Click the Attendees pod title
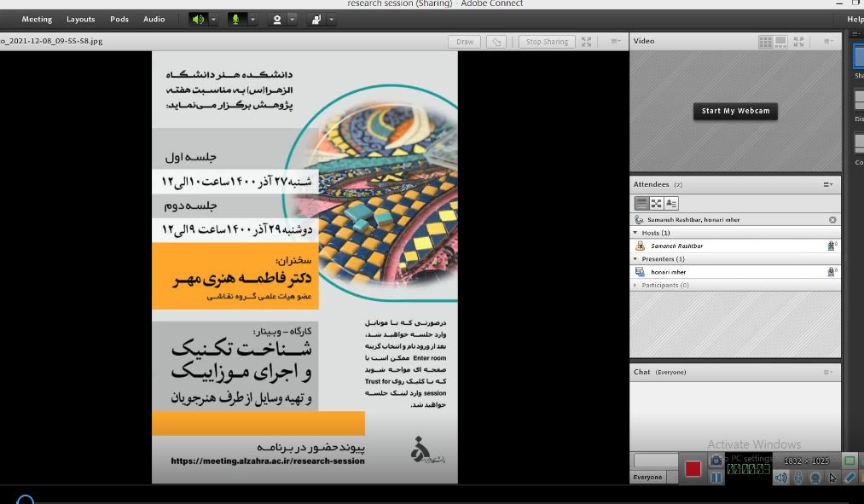Viewport: 864px width, 504px height. (651, 184)
